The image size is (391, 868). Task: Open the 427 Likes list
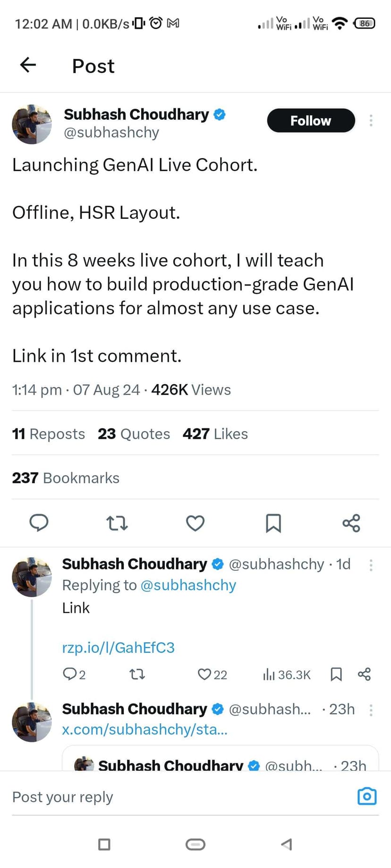[x=215, y=434]
